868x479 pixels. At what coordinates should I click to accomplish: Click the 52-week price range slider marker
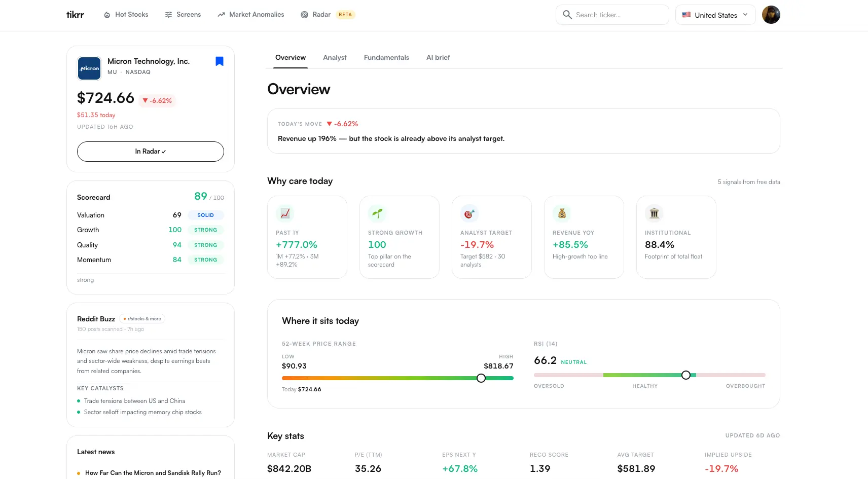pyautogui.click(x=481, y=378)
